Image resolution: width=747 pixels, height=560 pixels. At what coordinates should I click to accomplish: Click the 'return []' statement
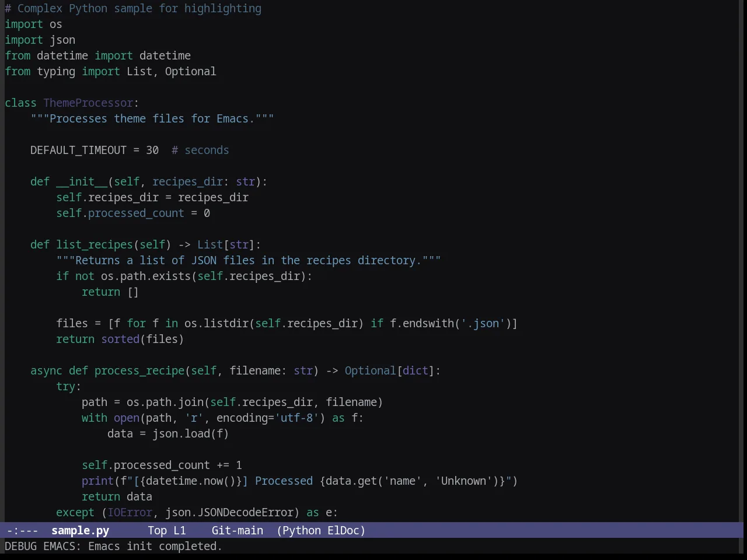[110, 292]
